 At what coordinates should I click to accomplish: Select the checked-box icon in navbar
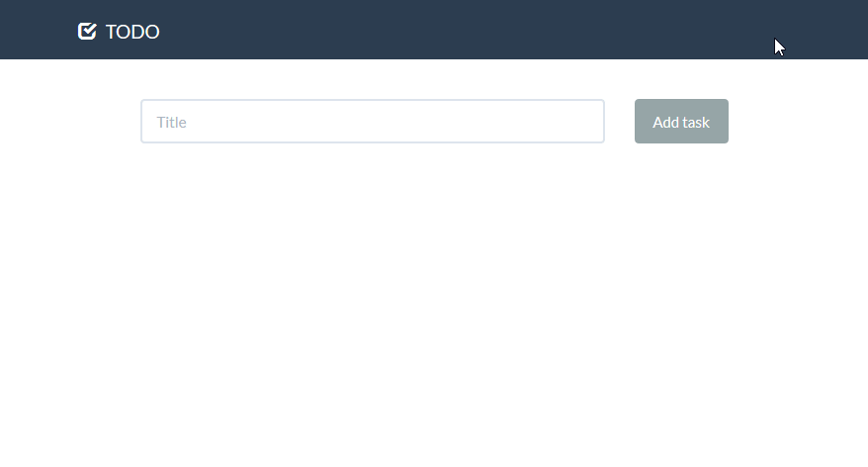point(87,31)
